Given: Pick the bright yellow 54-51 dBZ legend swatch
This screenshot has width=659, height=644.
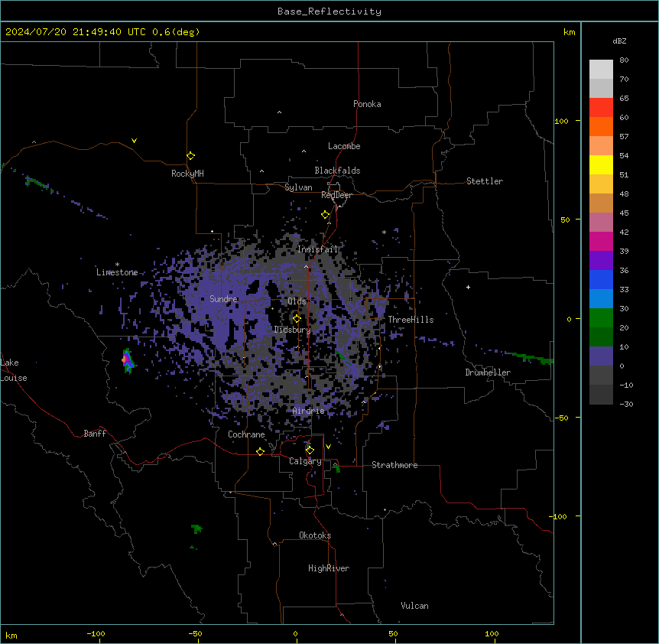Looking at the screenshot, I should point(601,164).
